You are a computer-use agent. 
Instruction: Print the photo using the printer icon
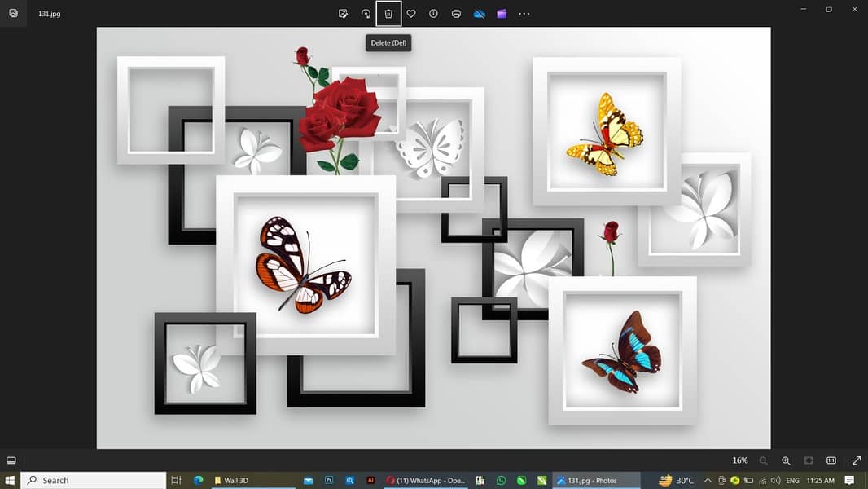[x=456, y=14]
